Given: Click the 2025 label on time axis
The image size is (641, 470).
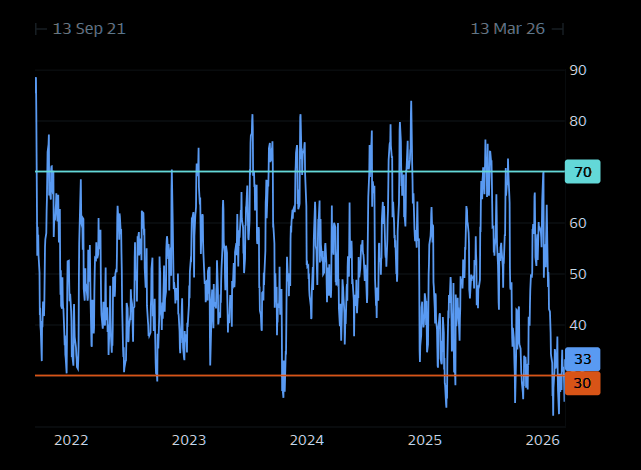Looking at the screenshot, I should [425, 440].
